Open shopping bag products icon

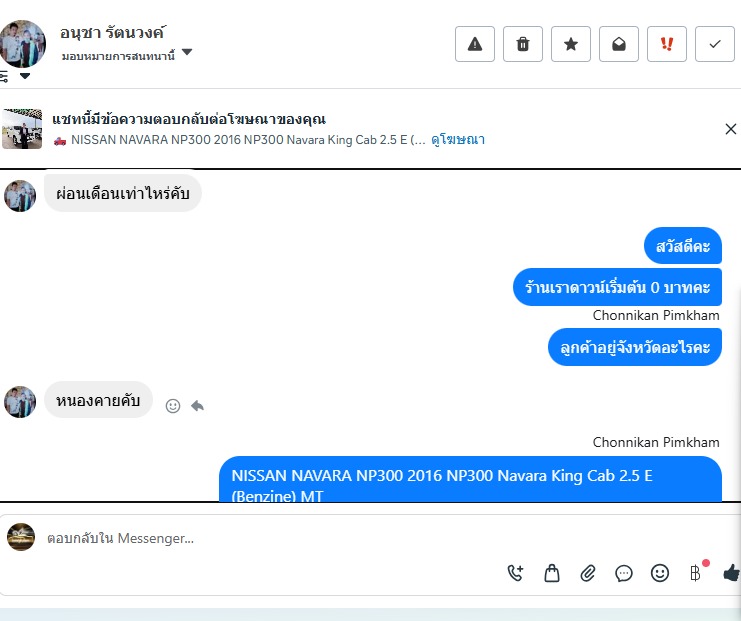coord(551,573)
